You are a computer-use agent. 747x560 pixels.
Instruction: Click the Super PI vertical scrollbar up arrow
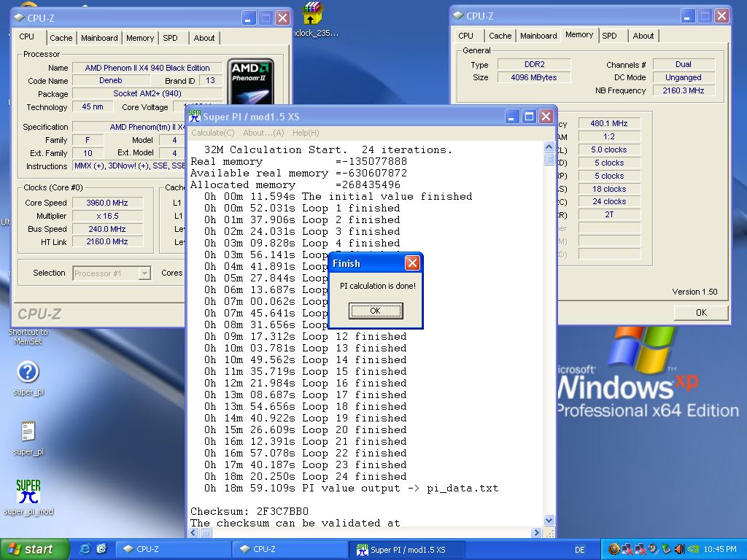coord(549,147)
